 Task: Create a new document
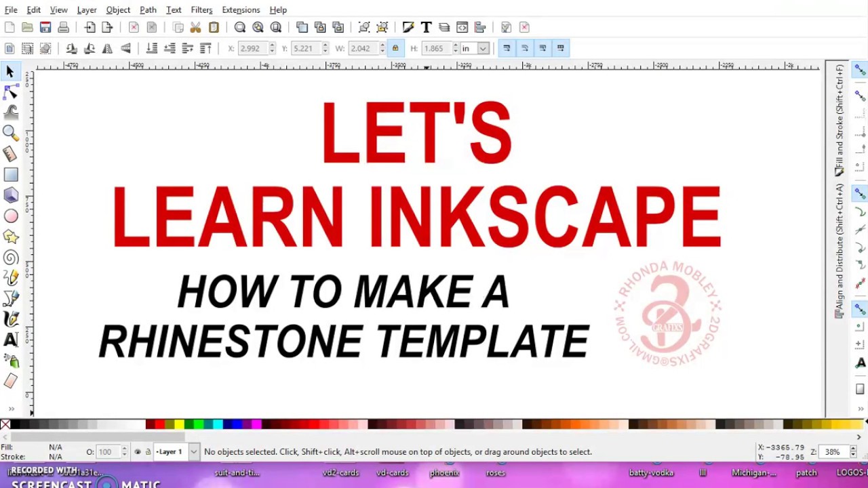click(x=9, y=27)
